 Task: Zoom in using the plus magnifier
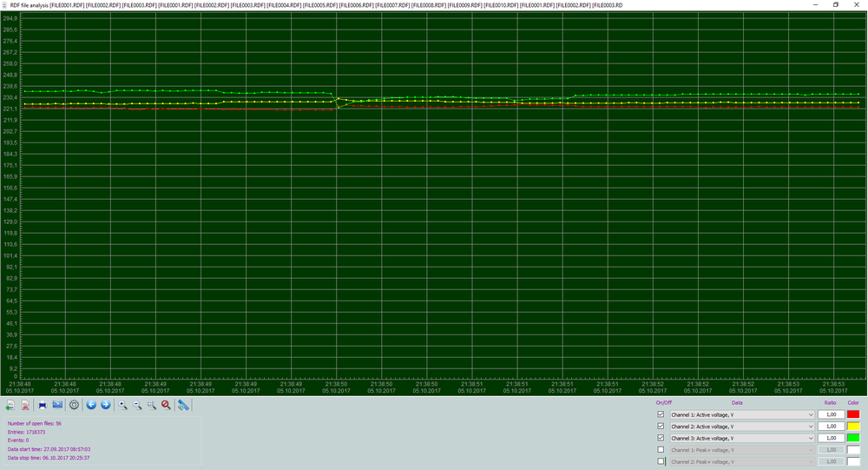(123, 405)
